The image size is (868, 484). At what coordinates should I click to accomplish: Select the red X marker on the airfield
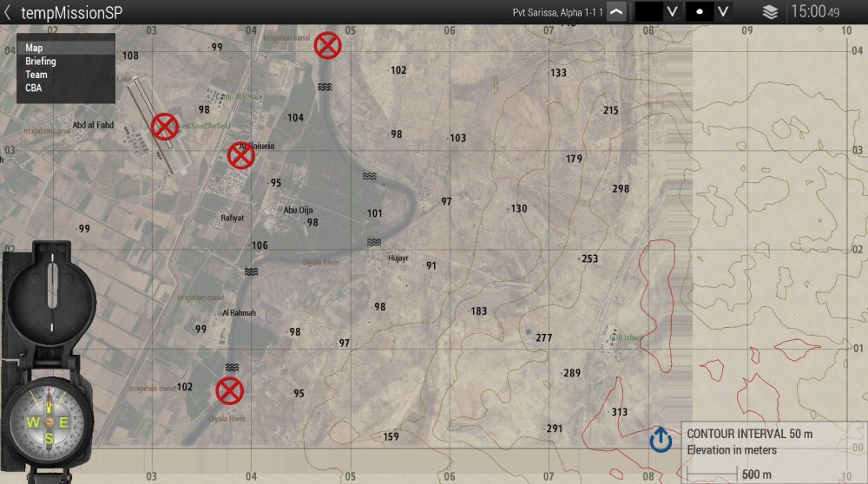pos(164,127)
